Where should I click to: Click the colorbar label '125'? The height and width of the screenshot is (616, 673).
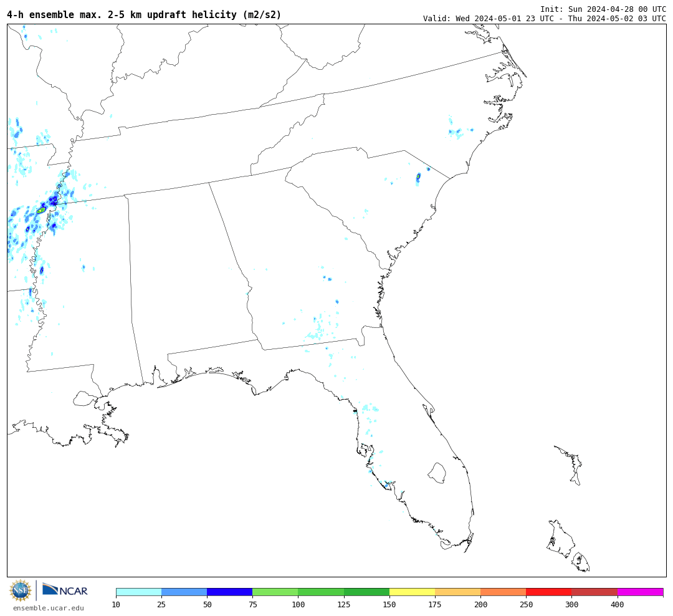tap(344, 605)
